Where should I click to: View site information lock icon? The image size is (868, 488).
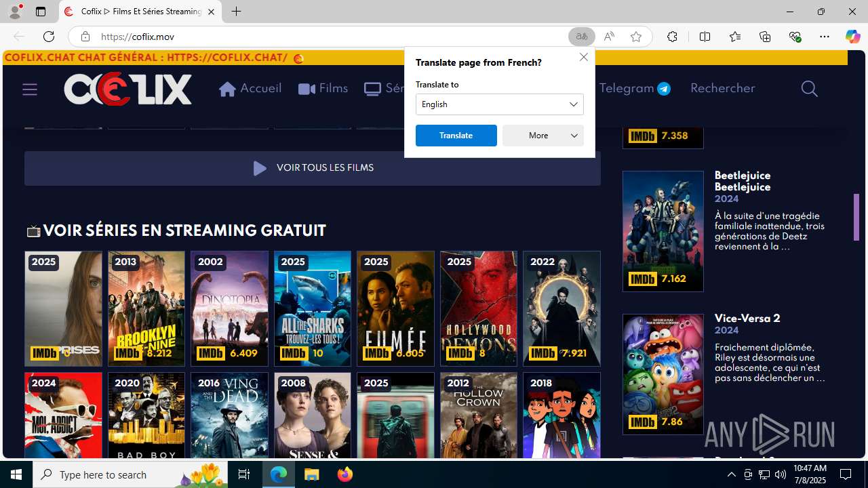pos(85,37)
